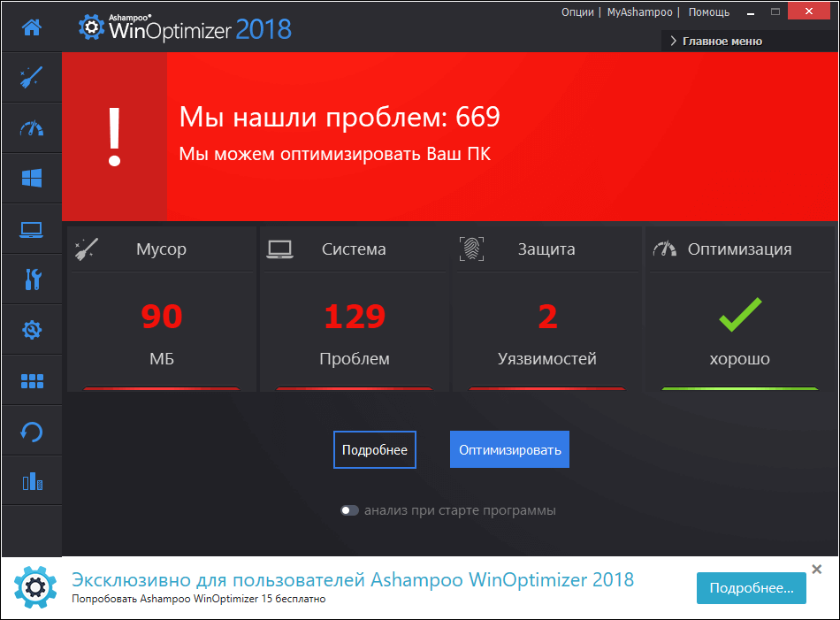
Task: Open the gear with wrench sidebar icon
Action: (32, 330)
